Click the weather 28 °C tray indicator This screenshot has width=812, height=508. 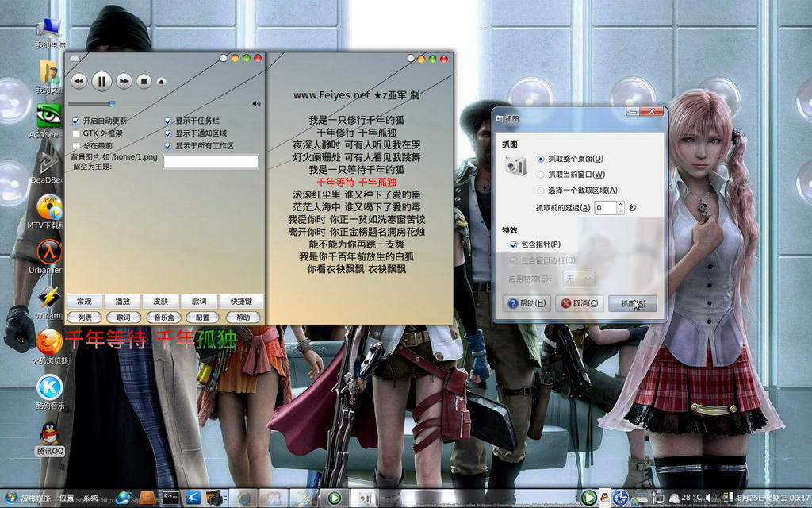click(x=686, y=498)
